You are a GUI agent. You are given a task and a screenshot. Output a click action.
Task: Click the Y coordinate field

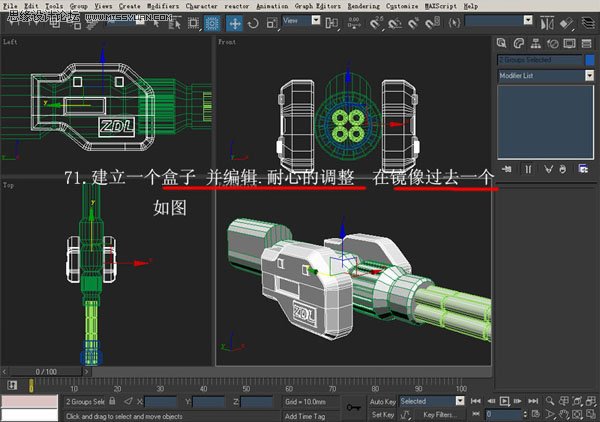point(208,401)
